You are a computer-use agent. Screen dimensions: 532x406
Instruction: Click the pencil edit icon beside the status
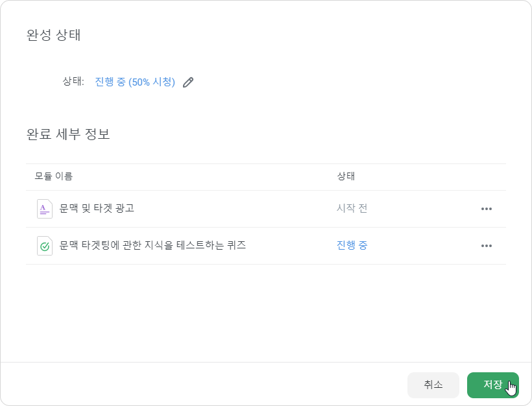tap(188, 82)
